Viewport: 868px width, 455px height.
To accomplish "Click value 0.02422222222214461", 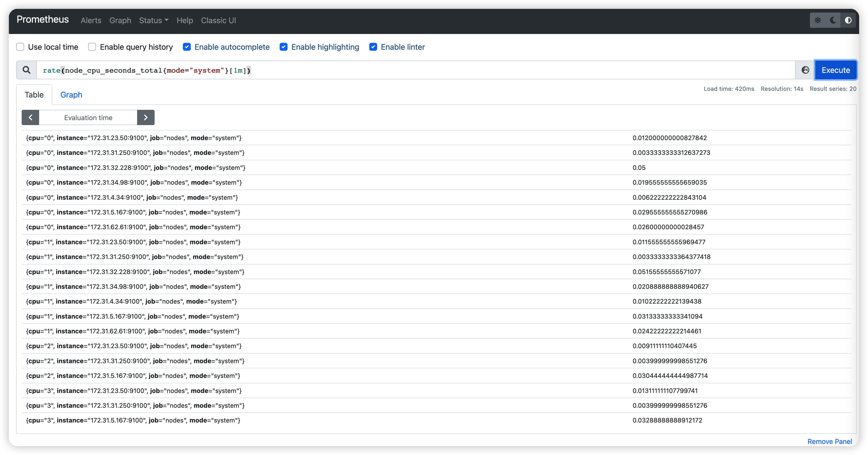I will [667, 331].
